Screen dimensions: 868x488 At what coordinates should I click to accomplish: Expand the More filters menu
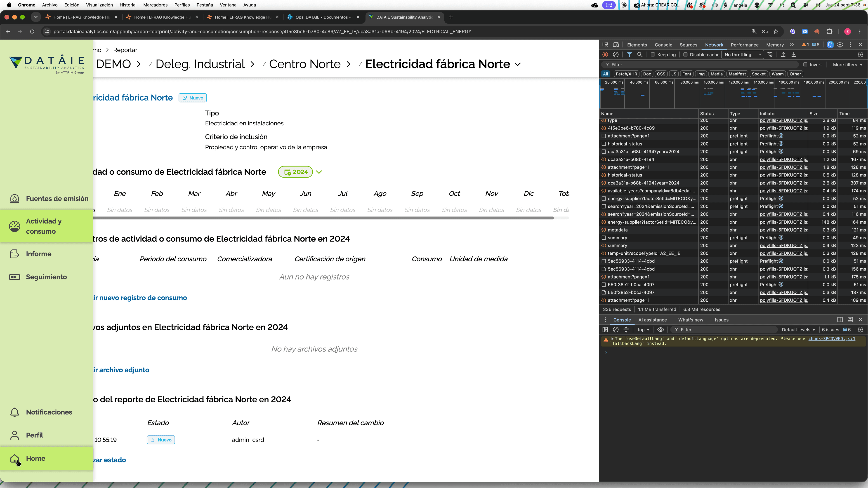tap(848, 65)
